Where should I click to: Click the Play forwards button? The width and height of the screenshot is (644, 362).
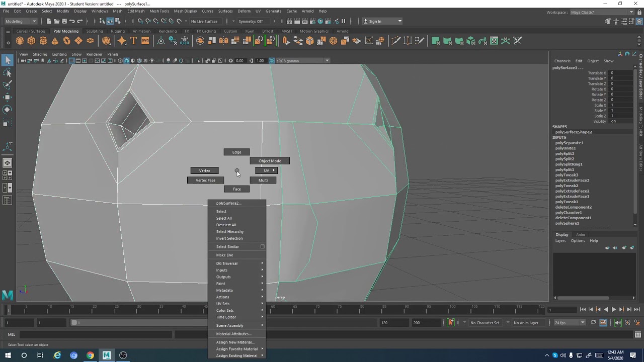613,310
